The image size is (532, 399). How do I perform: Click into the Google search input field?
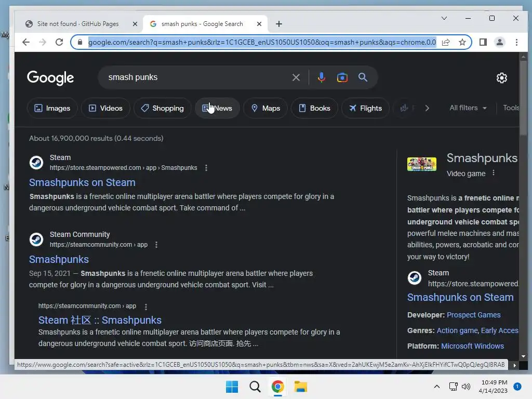tap(197, 77)
